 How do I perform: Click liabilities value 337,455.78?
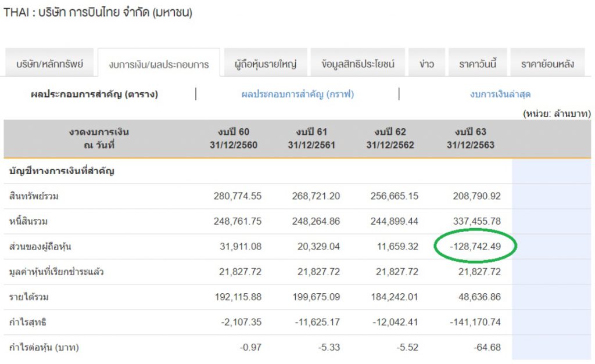click(x=476, y=221)
